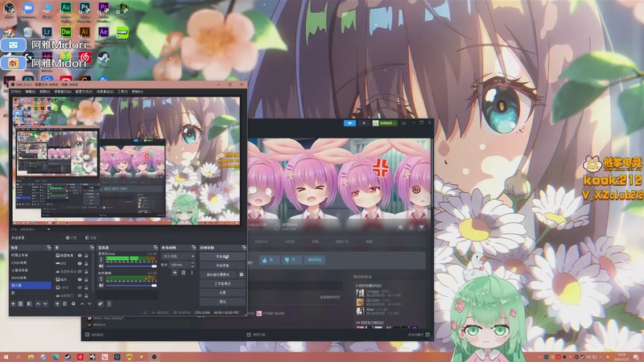
Task: Click the blue Steam announcements button
Action: [x=350, y=123]
